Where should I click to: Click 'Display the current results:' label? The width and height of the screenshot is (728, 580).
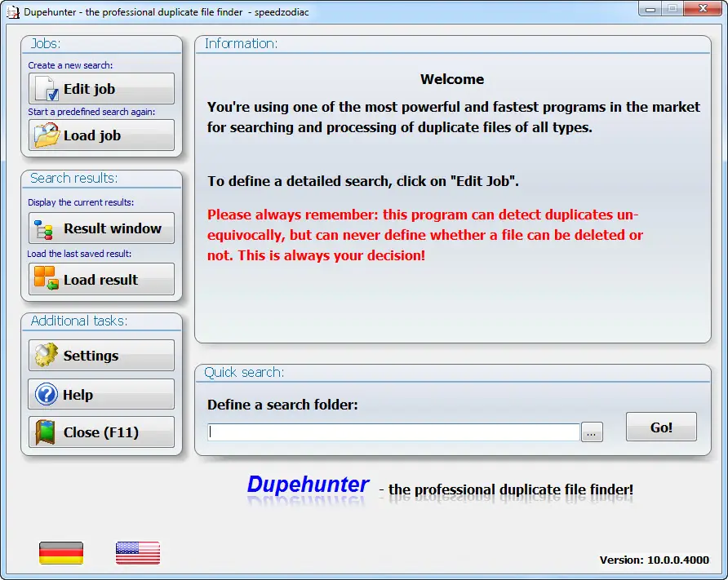click(81, 202)
